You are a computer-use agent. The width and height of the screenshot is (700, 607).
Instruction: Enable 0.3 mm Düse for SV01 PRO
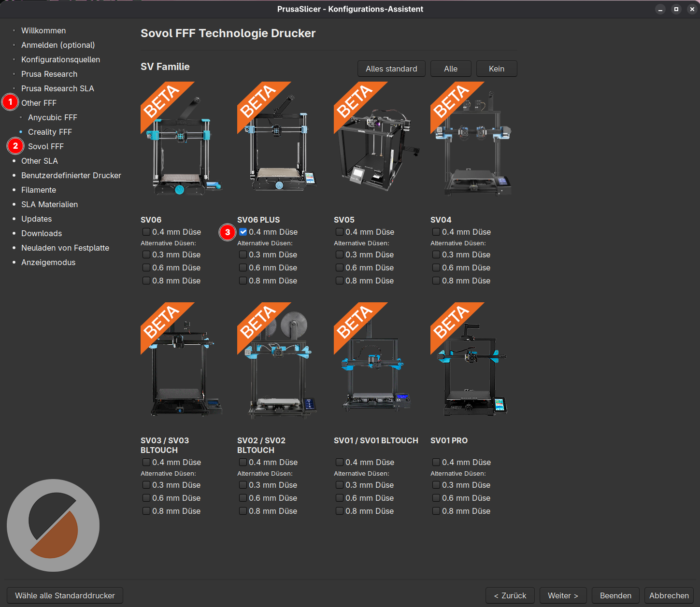click(x=436, y=485)
